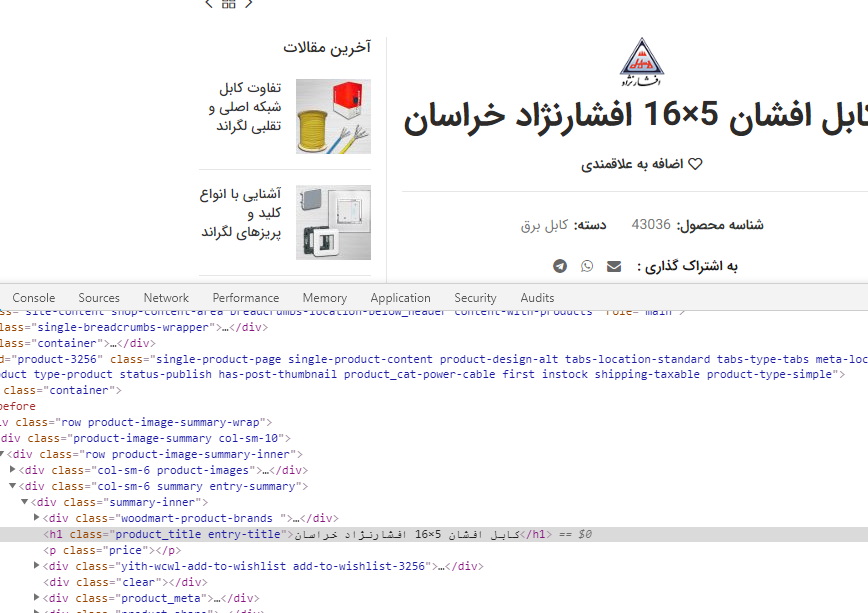This screenshot has width=868, height=613.
Task: Expand the col-sm-6 product-images div
Action: [13, 470]
